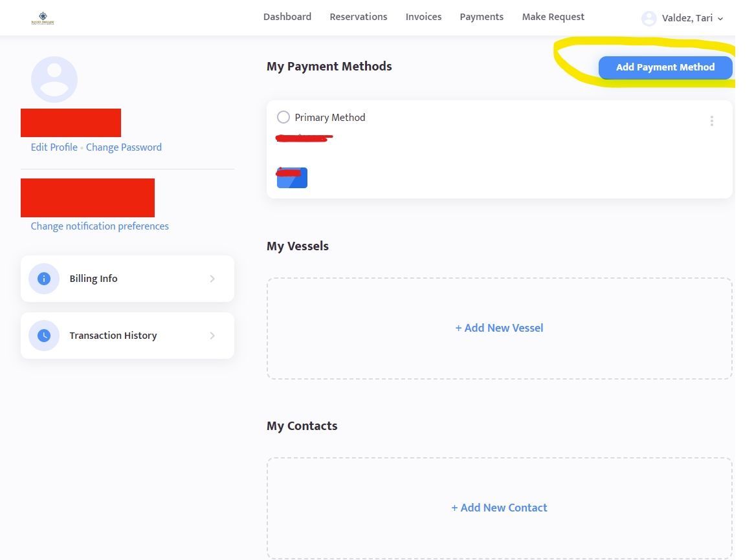Screen dimensions: 754x560
Task: Select the My Vessels heading
Action: point(298,246)
